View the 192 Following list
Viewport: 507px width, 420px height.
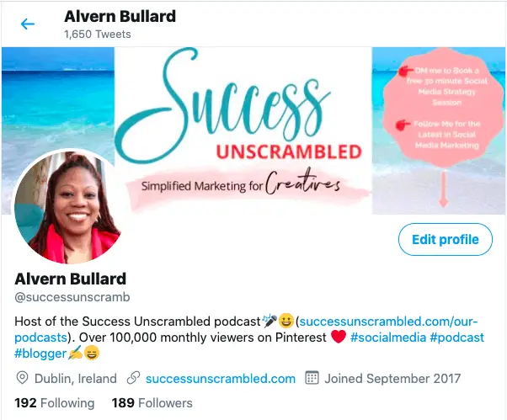55,403
